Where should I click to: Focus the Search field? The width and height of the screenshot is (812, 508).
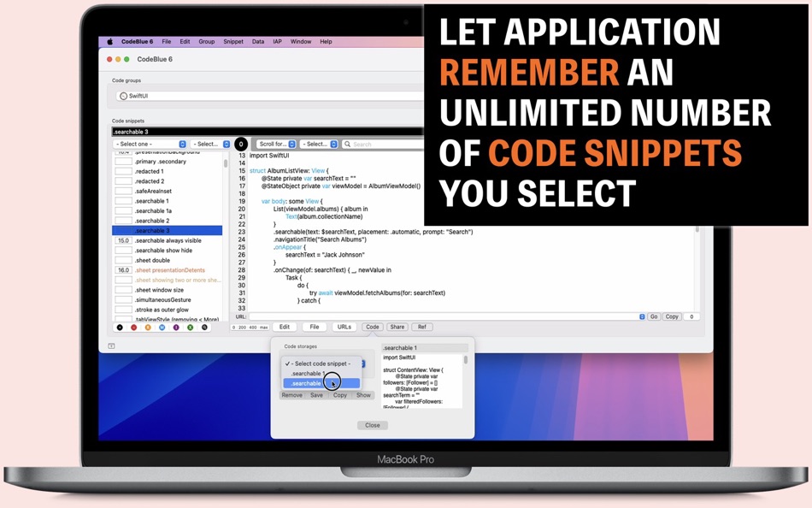[x=382, y=145]
